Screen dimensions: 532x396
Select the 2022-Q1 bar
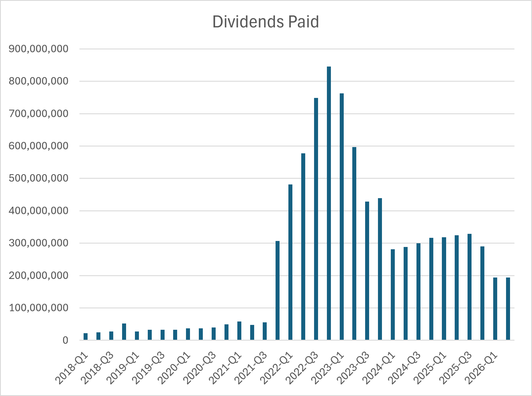[290, 262]
